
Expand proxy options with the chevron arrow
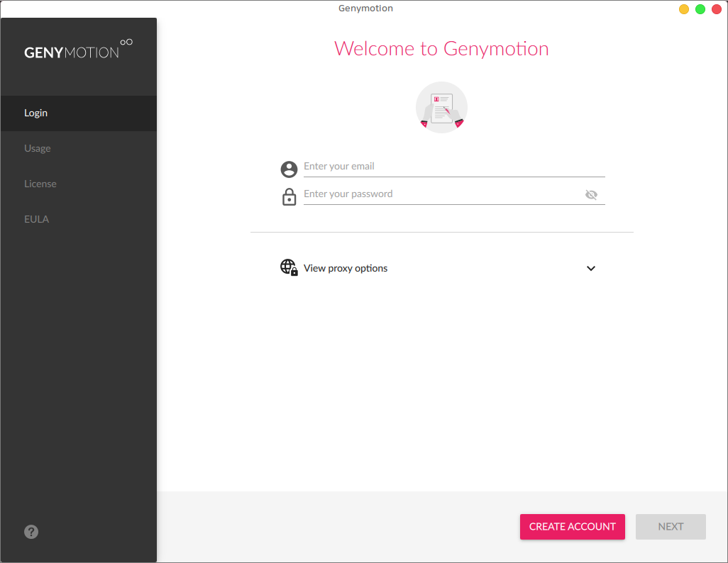point(591,269)
